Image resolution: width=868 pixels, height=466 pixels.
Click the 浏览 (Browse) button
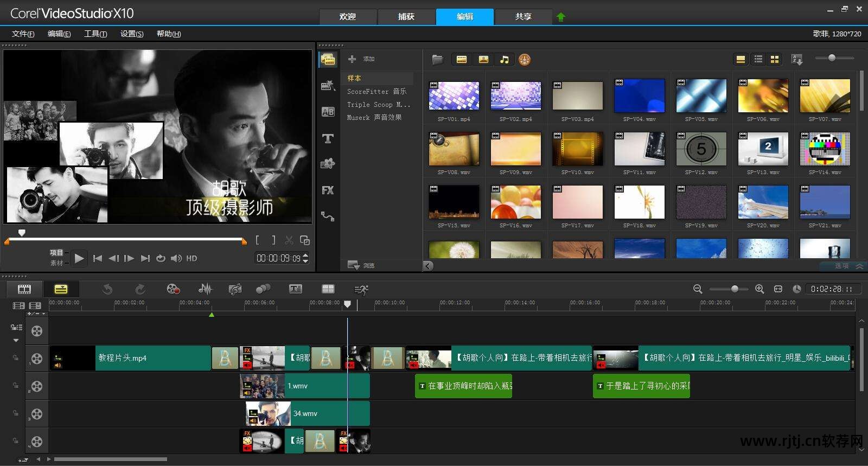(x=362, y=265)
